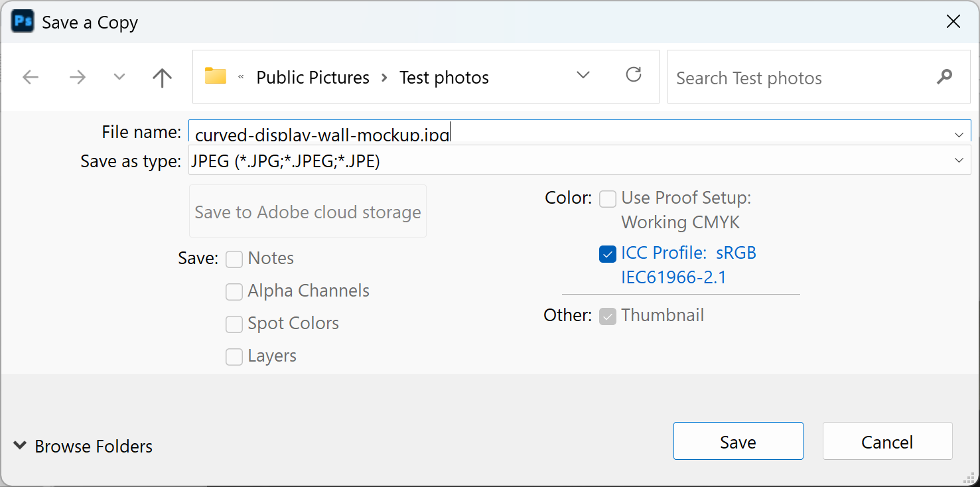Screen dimensions: 980x487
Task: Expand Browse Folders chevron
Action: point(21,445)
